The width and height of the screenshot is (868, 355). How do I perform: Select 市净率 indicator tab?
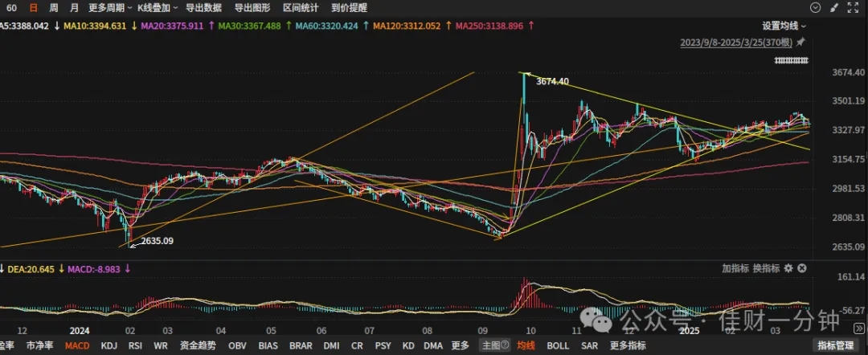pyautogui.click(x=40, y=345)
